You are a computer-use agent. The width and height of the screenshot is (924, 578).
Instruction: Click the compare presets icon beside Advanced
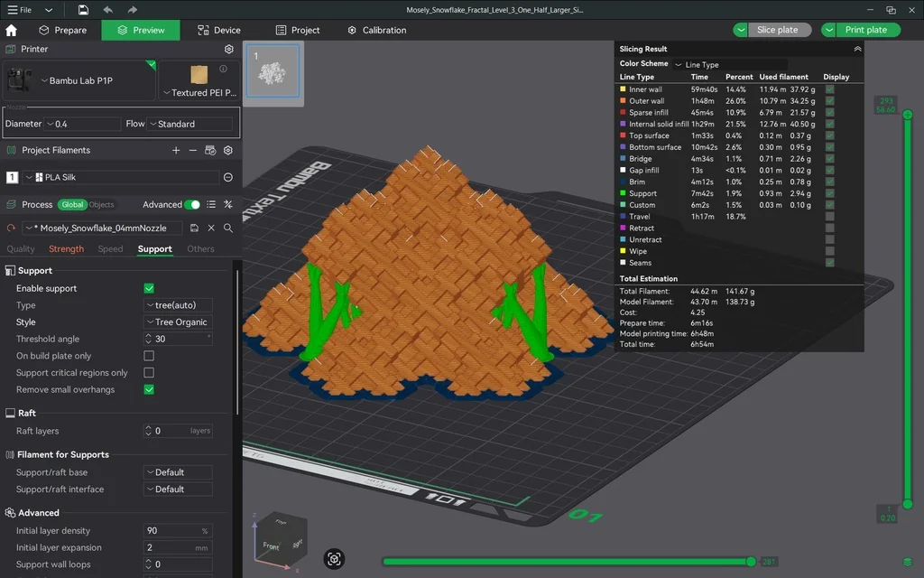(228, 205)
